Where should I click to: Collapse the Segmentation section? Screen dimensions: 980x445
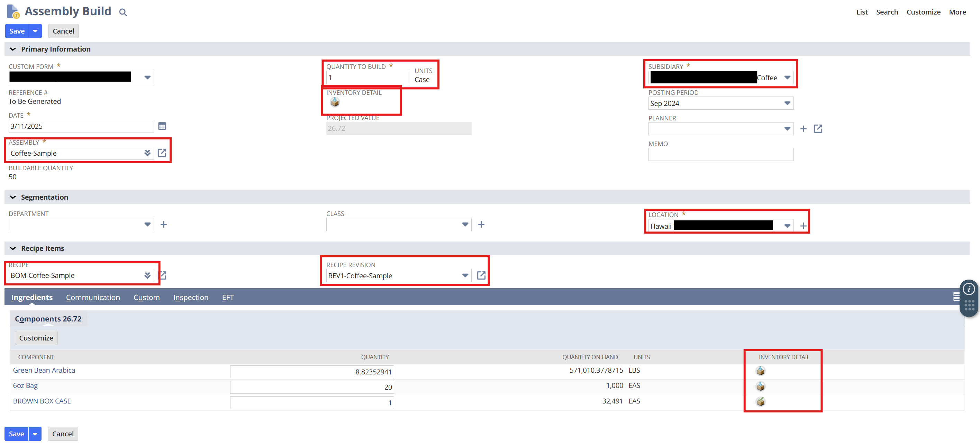click(13, 197)
